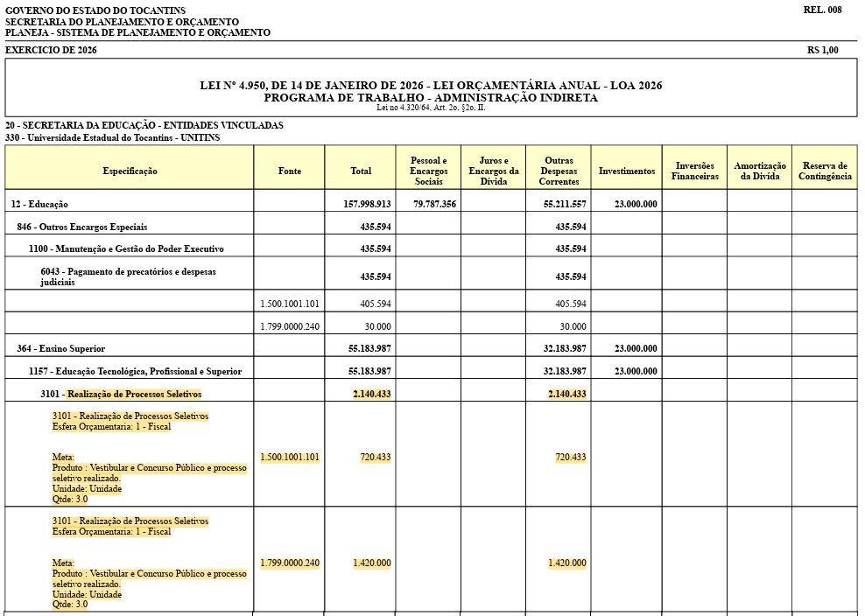This screenshot has height=616, width=865.
Task: Click the LEI Nº 4.950 document title
Action: [431, 85]
